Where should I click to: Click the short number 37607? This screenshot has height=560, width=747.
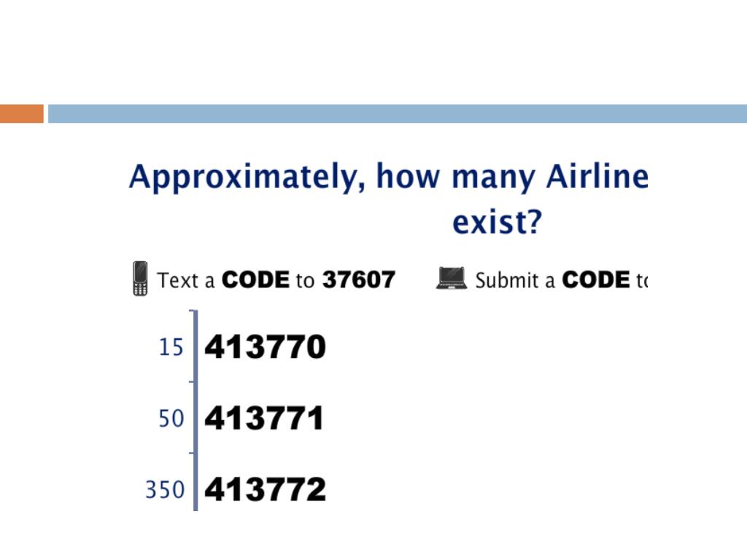click(x=359, y=279)
